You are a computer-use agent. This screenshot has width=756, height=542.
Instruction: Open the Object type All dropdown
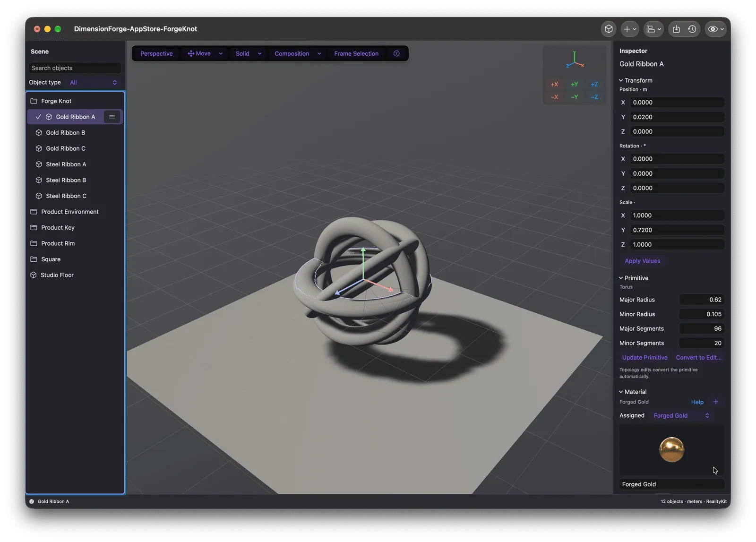coord(93,82)
